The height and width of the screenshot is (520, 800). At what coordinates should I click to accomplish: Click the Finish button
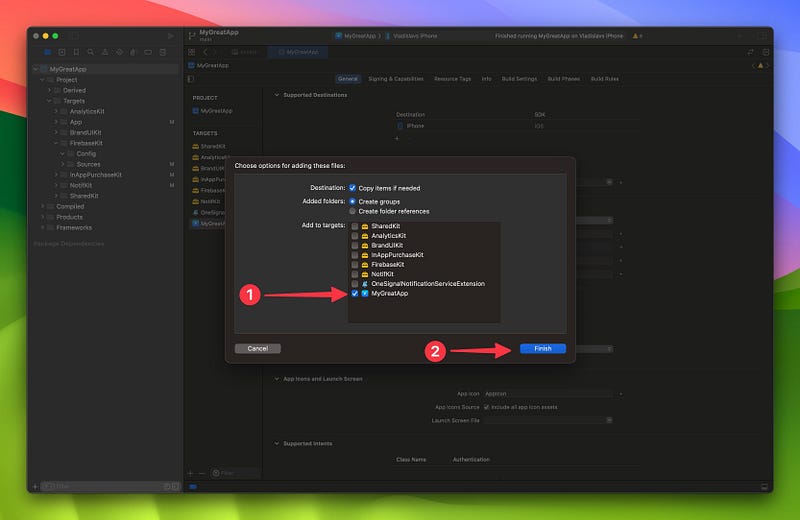pos(543,349)
